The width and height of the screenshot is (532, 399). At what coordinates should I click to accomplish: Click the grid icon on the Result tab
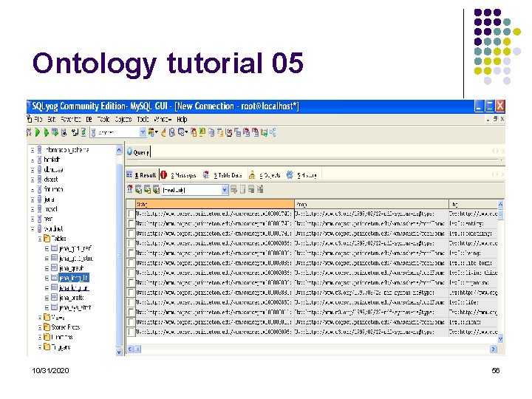pos(129,174)
